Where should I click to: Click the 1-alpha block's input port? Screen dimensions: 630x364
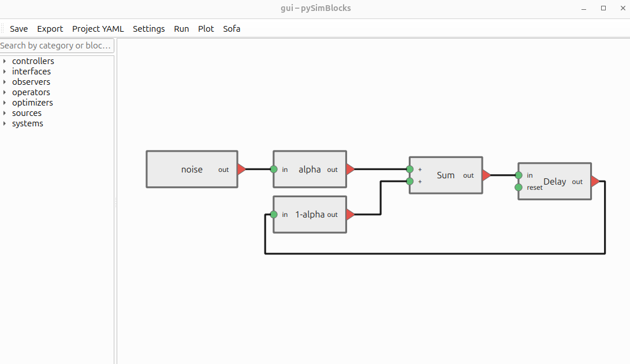[273, 214]
